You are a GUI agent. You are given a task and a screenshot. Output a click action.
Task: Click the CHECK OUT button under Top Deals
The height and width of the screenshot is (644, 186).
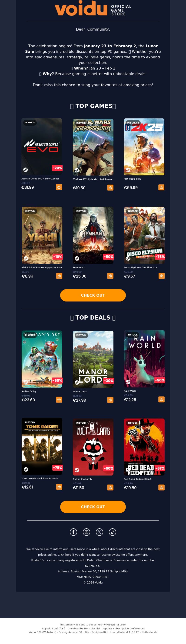click(93, 507)
